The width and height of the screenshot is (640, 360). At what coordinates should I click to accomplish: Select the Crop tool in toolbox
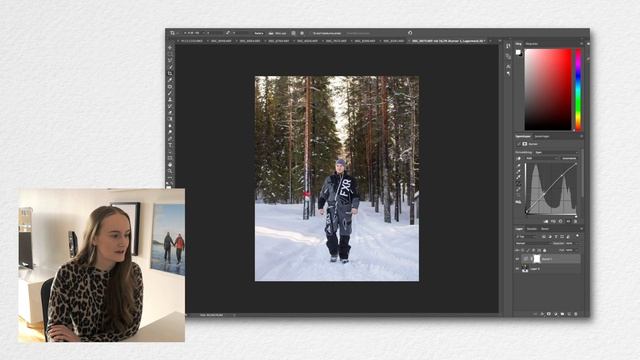click(x=170, y=73)
